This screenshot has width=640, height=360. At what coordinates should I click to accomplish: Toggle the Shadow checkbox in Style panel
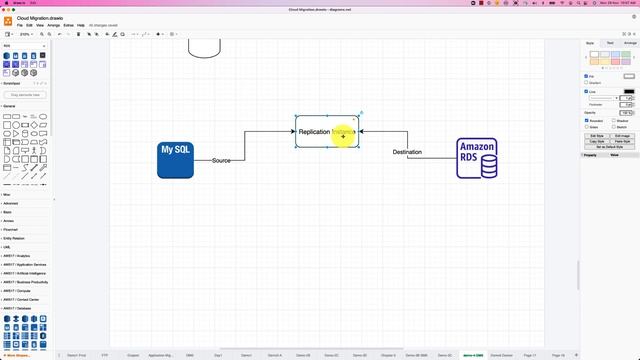coord(613,120)
